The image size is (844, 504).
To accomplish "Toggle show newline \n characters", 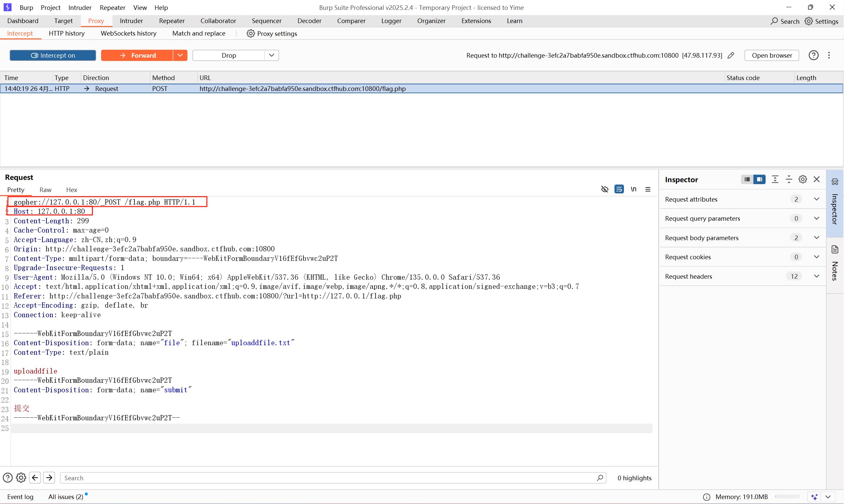I will coord(634,189).
